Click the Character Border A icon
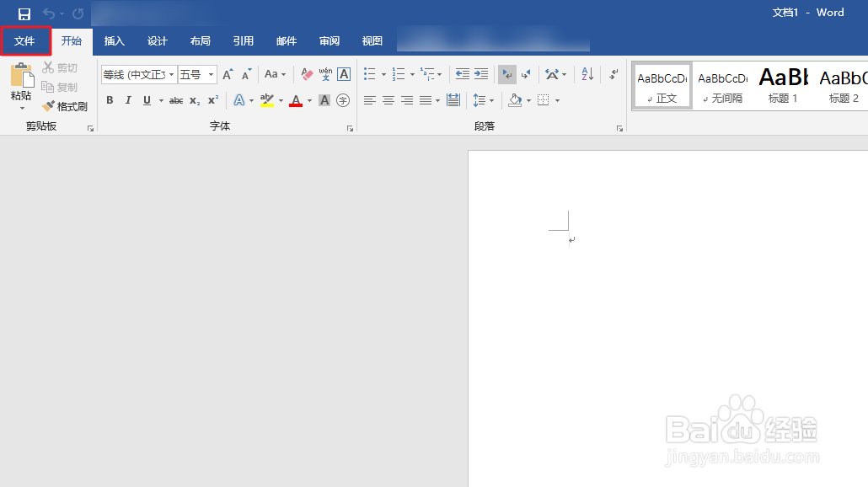 coord(344,74)
